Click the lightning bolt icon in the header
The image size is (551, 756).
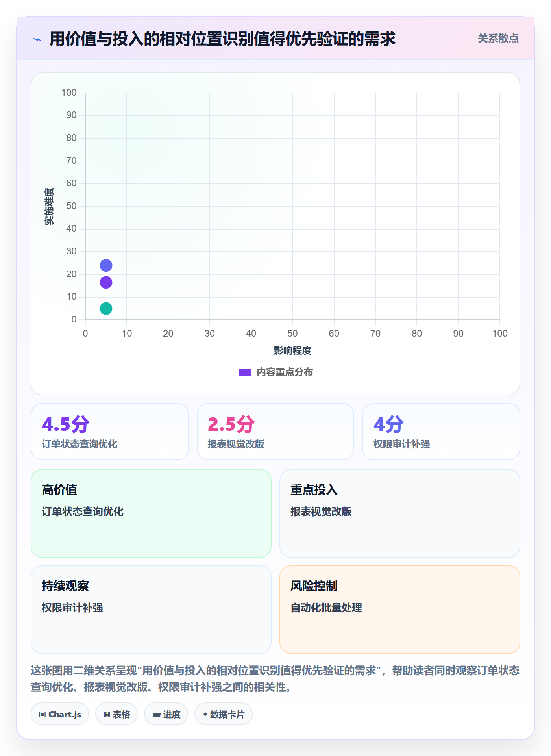[x=37, y=39]
